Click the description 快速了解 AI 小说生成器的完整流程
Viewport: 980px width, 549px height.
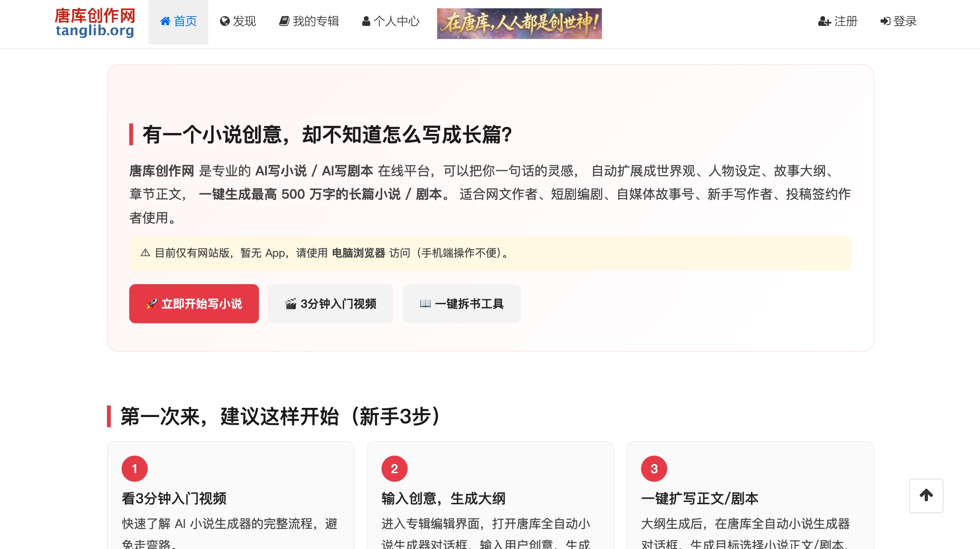click(217, 523)
